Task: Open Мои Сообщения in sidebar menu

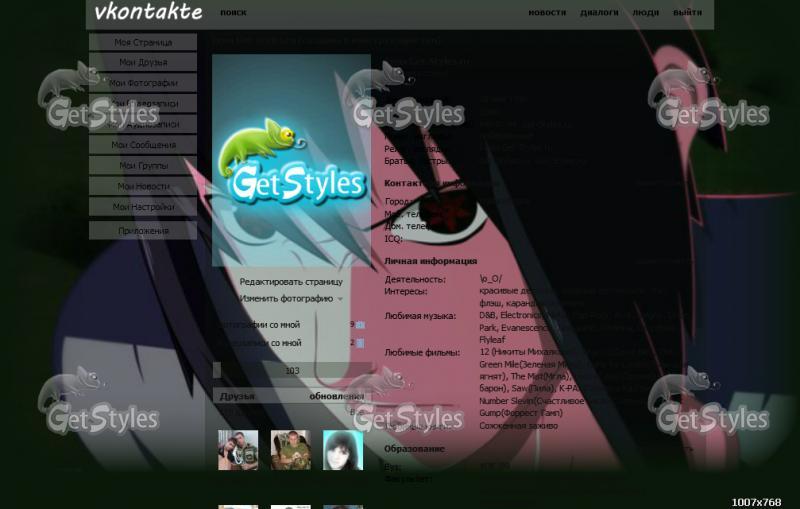Action: 143,145
